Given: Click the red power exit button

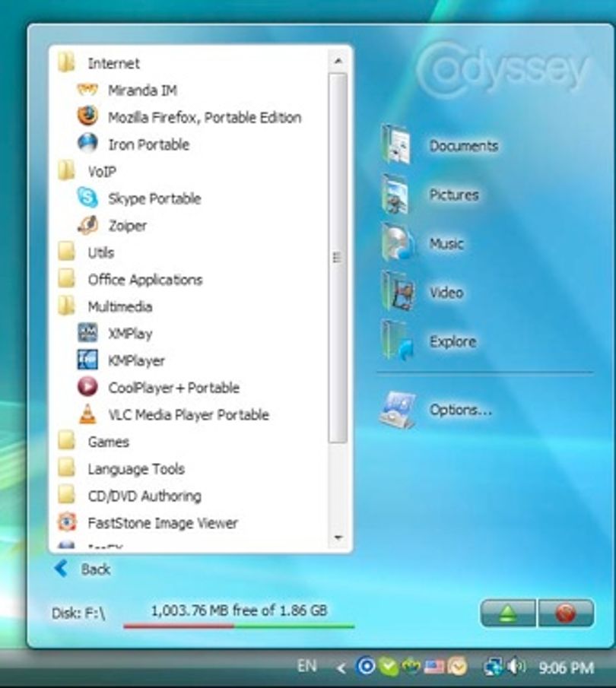Looking at the screenshot, I should [566, 613].
